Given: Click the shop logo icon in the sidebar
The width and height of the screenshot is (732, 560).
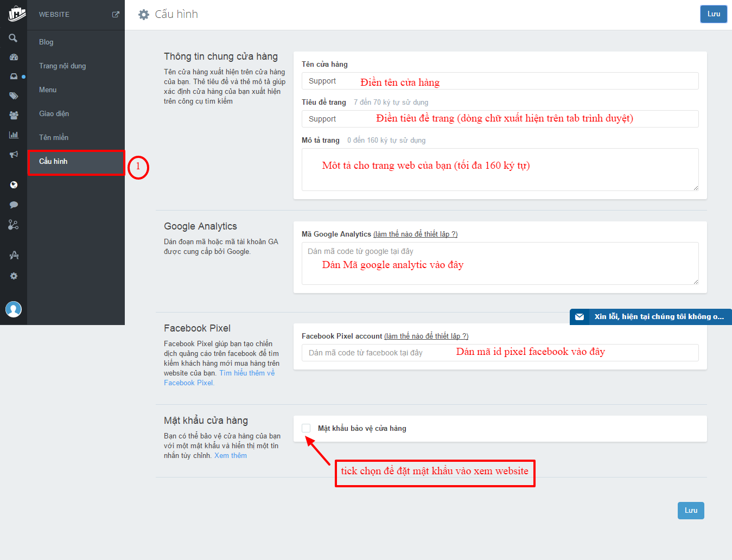Looking at the screenshot, I should [16, 14].
